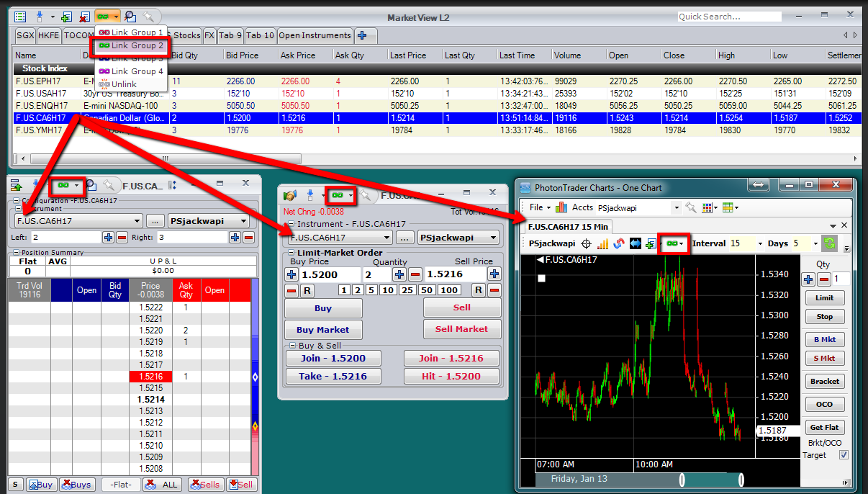Increase Left quantity with plus button

108,237
